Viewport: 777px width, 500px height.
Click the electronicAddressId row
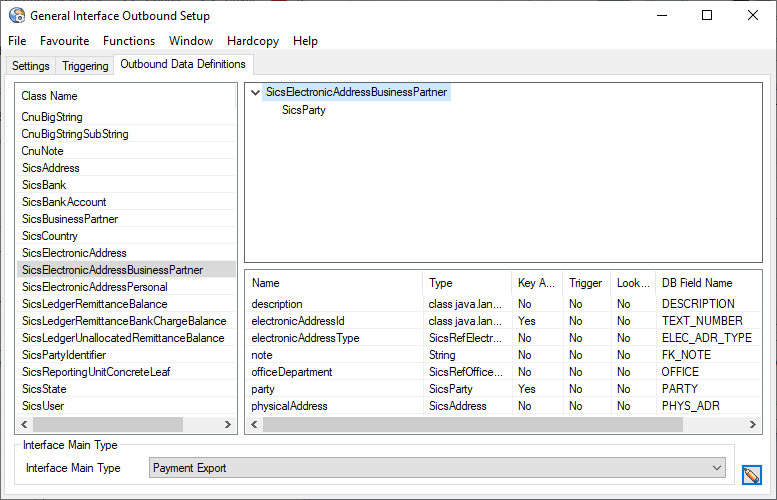[x=298, y=321]
